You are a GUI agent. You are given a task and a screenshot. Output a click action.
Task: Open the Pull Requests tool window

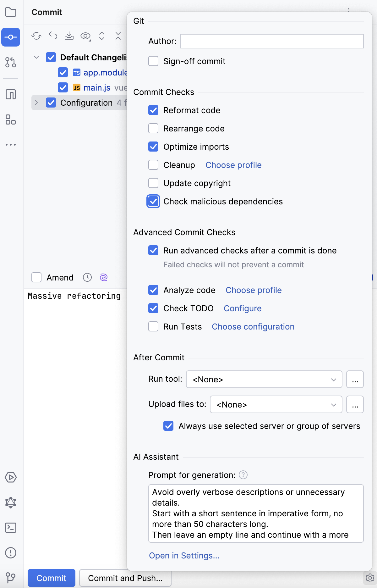point(11,62)
